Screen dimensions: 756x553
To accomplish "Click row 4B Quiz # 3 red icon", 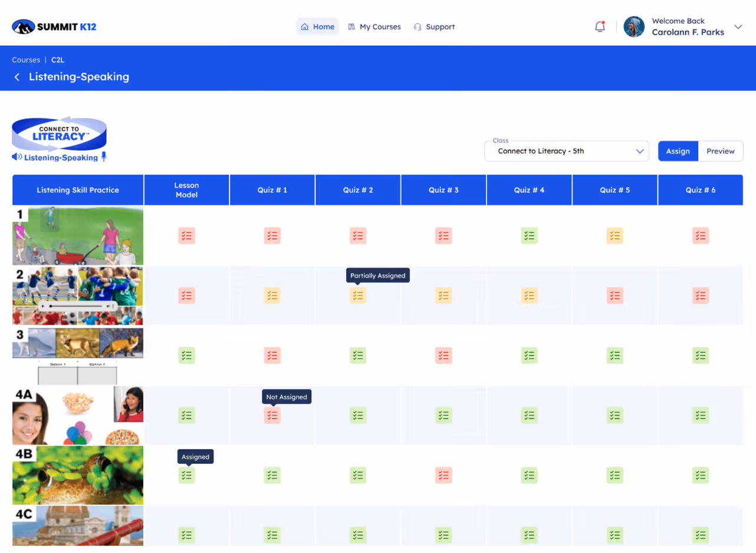I will [x=444, y=475].
